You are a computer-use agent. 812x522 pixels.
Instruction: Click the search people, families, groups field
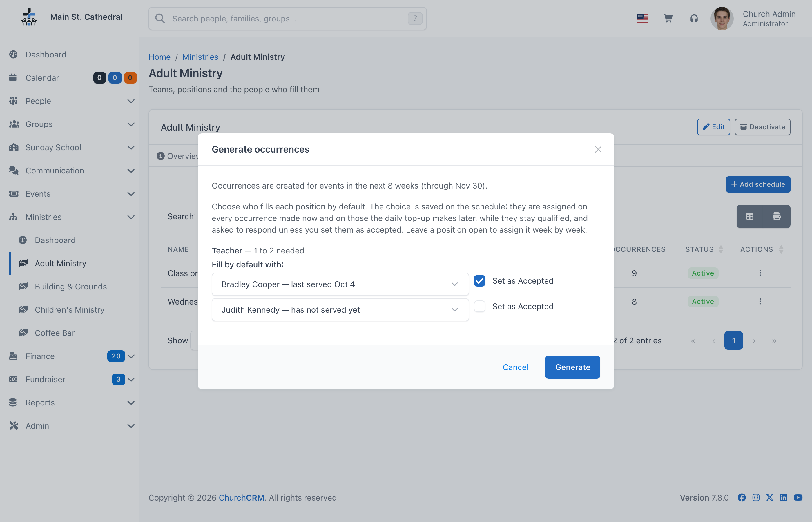click(x=287, y=19)
